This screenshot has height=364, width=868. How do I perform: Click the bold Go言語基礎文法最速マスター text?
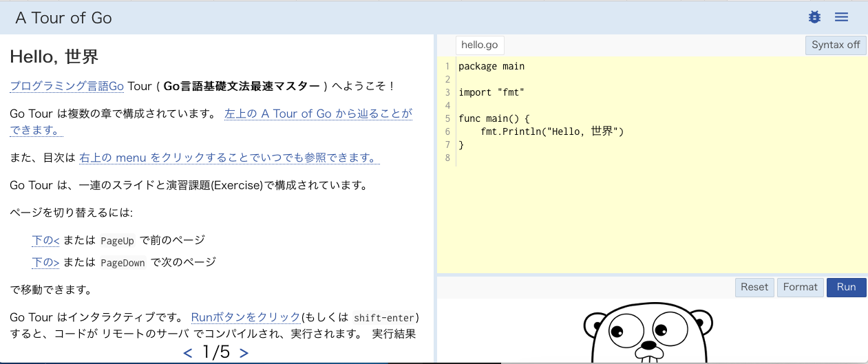pos(242,86)
